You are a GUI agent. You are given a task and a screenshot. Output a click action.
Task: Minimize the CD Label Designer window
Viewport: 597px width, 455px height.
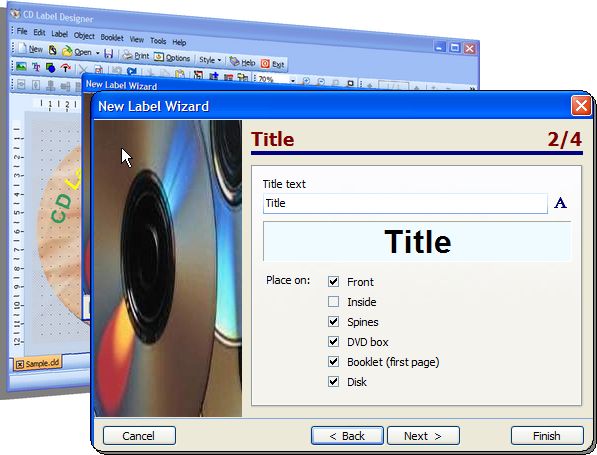point(440,47)
